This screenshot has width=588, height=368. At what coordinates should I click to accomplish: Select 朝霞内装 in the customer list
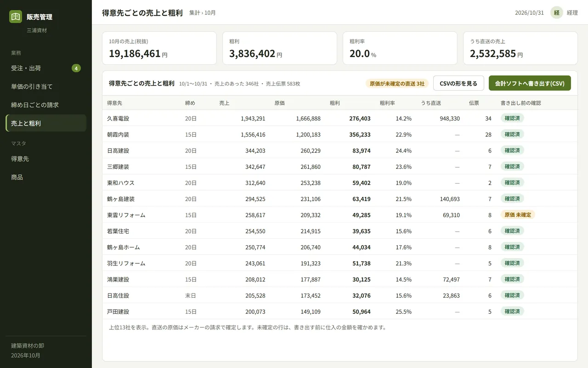click(118, 134)
